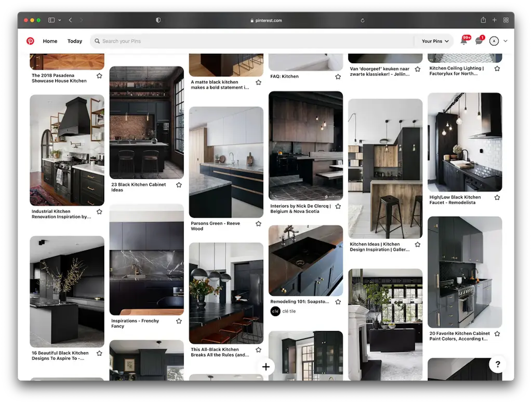Click 'Kitchen Ceiling Lighting | Factorylux' title
The width and height of the screenshot is (532, 404).
[456, 71]
